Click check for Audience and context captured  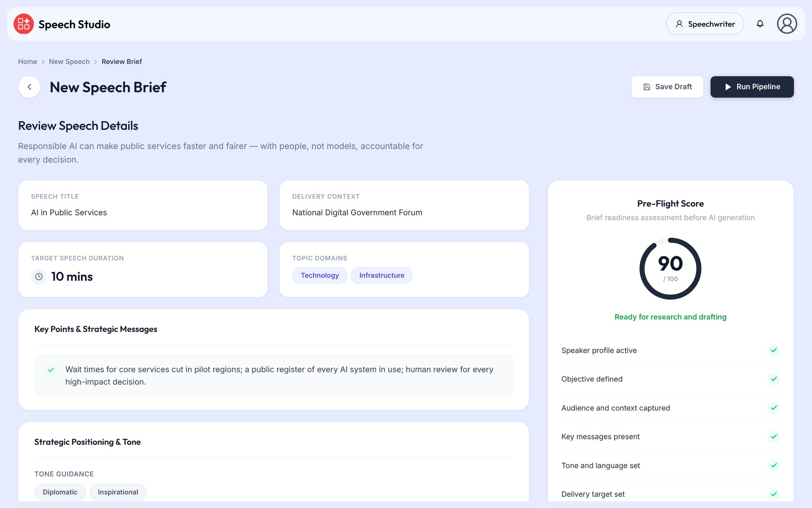pos(774,408)
